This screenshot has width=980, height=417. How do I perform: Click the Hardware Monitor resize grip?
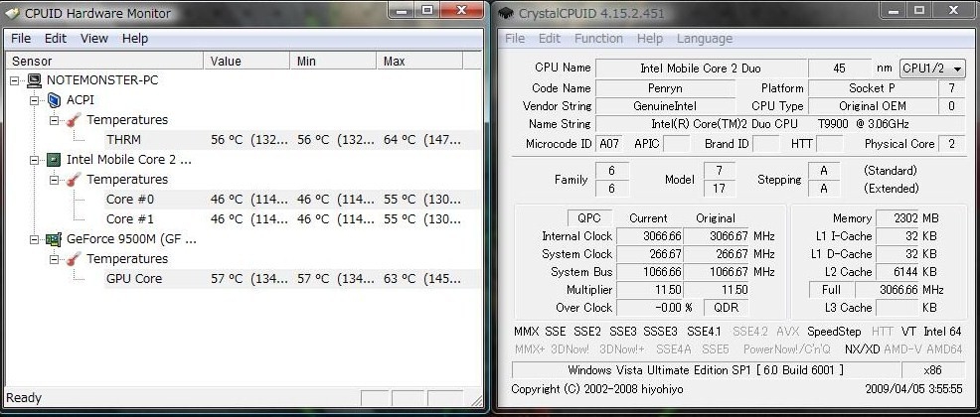(x=476, y=399)
